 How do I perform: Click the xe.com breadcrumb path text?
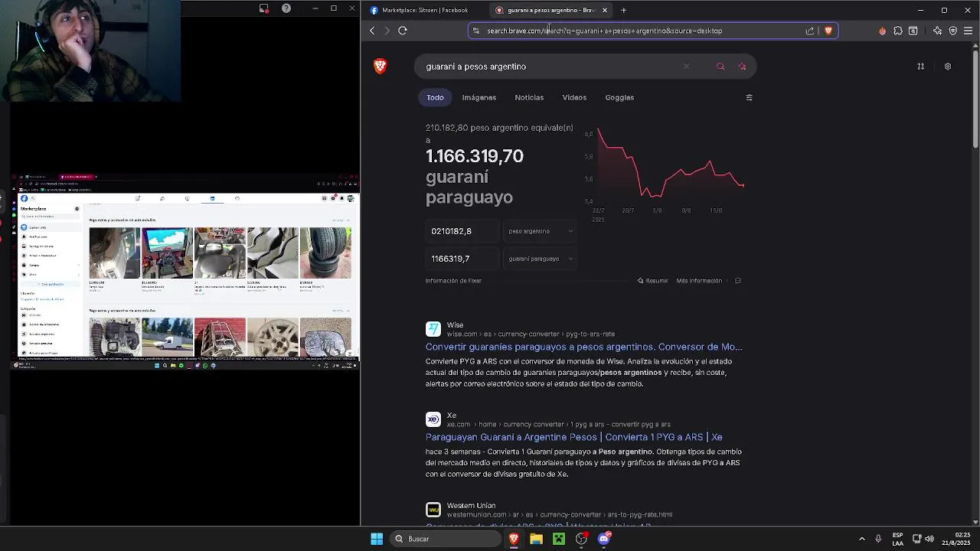click(559, 425)
